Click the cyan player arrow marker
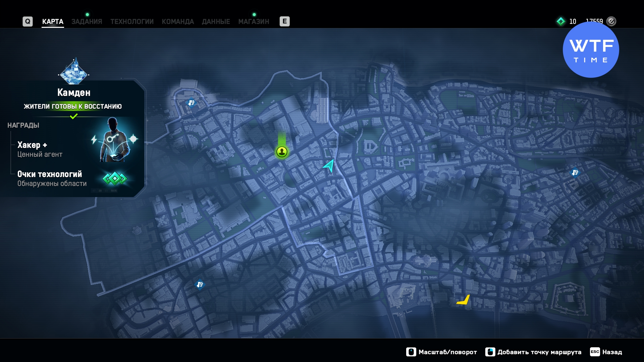The image size is (644, 362). tap(329, 165)
